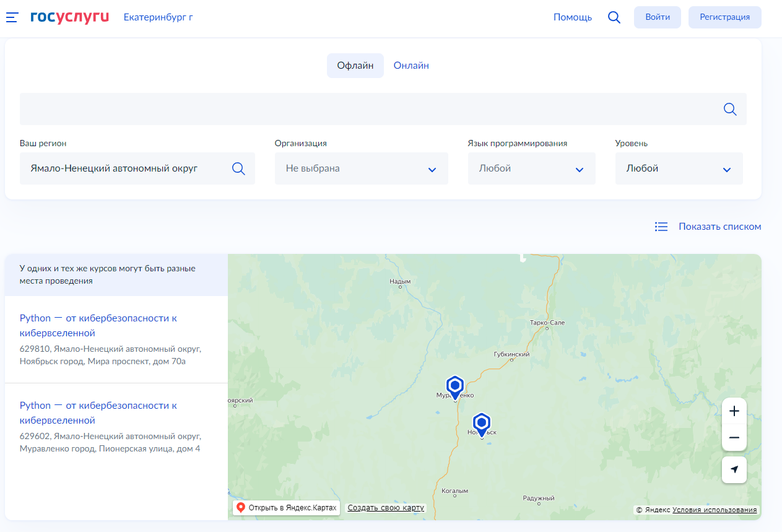Click the Регистрация button

pyautogui.click(x=725, y=17)
